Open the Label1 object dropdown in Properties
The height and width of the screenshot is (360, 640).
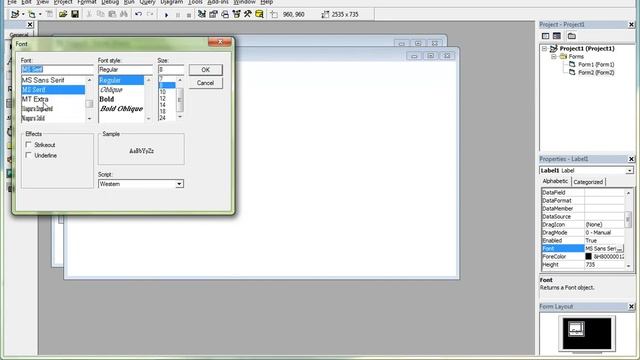(629, 171)
